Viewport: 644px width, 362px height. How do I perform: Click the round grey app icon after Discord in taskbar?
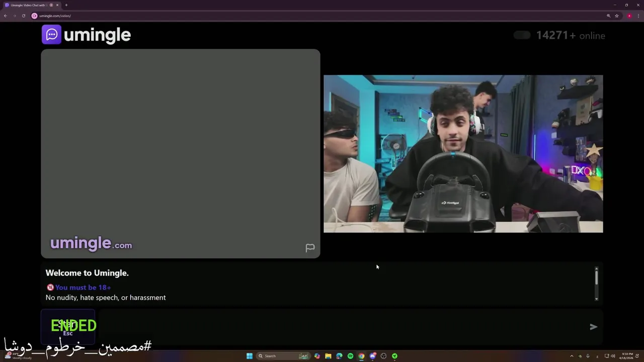383,356
